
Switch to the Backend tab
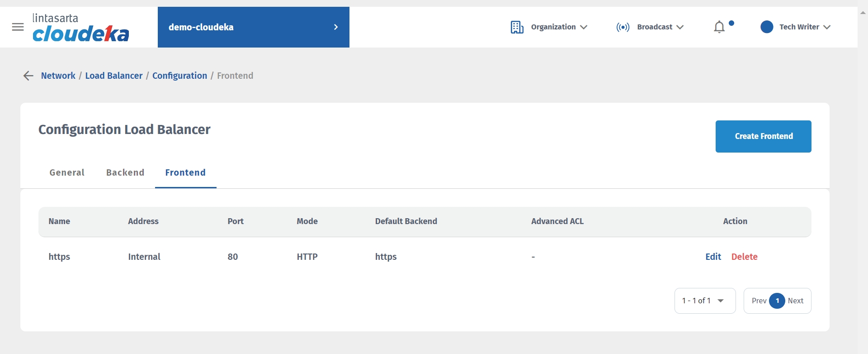[x=125, y=172]
